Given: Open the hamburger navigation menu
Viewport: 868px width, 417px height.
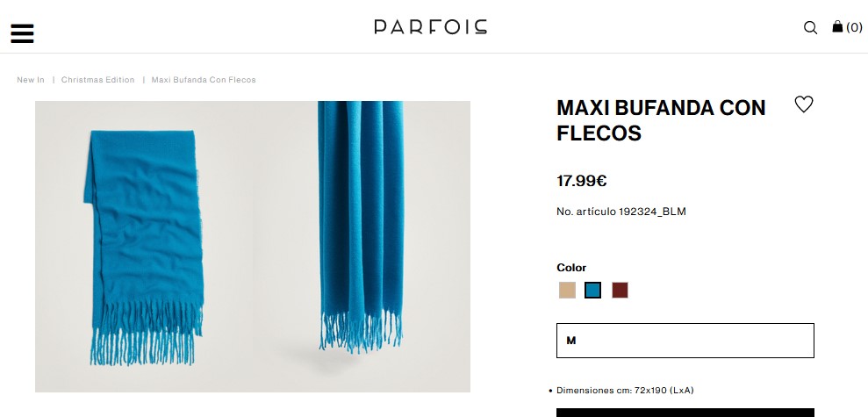Looking at the screenshot, I should (x=22, y=33).
